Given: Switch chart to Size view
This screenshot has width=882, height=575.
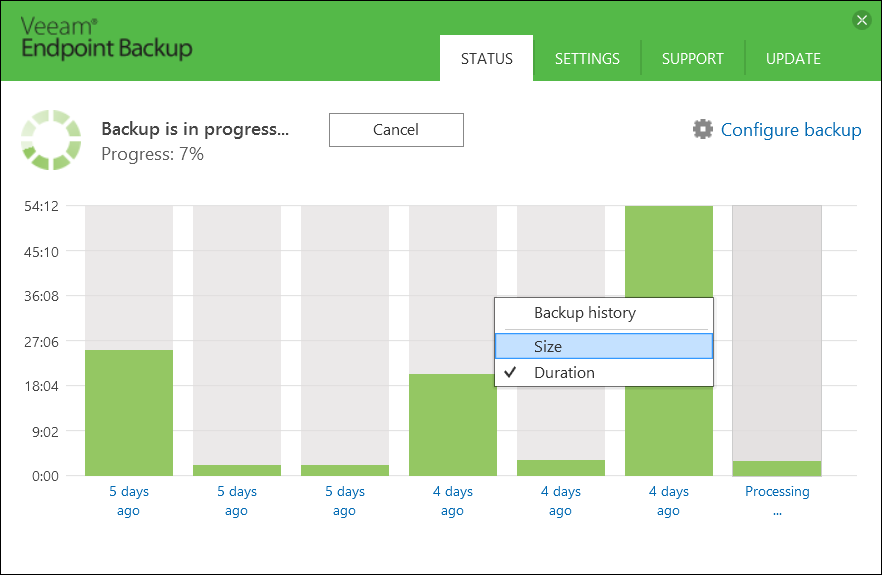Looking at the screenshot, I should click(548, 346).
